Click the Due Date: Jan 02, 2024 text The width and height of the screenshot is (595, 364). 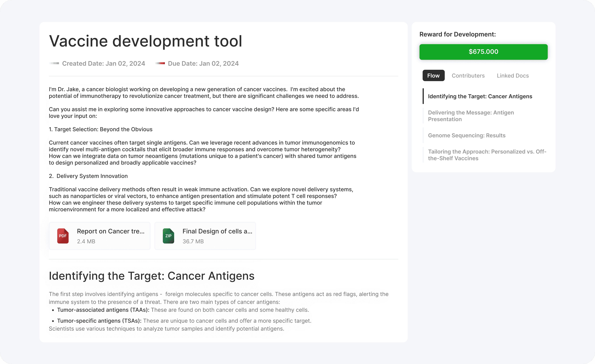click(x=203, y=63)
